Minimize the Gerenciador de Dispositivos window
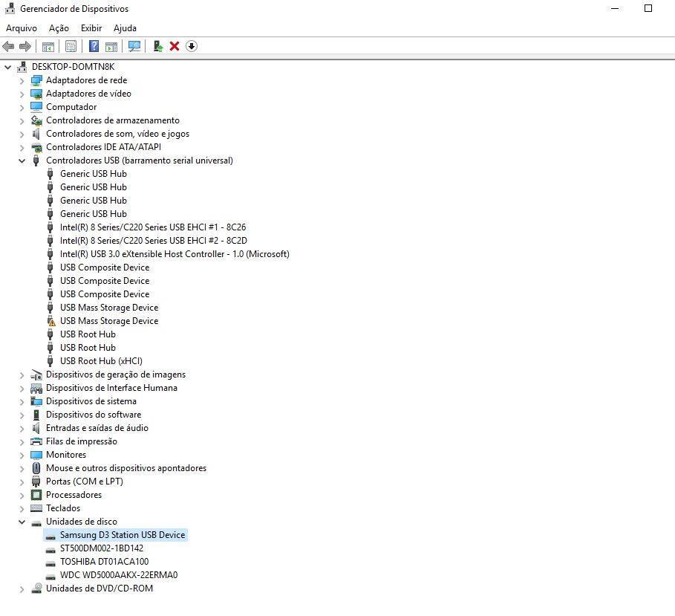The image size is (675, 616). point(615,8)
